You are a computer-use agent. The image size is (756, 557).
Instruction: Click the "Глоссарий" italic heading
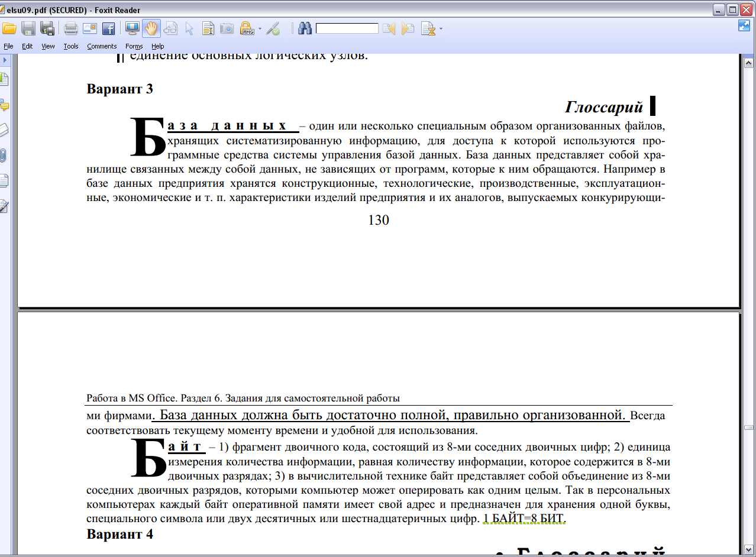[x=604, y=106]
